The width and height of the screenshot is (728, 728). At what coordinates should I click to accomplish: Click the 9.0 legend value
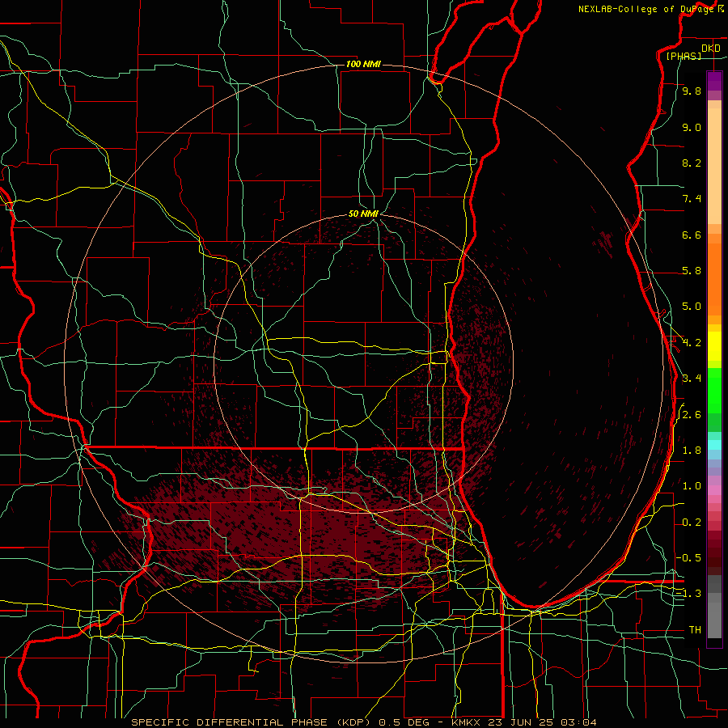point(692,127)
